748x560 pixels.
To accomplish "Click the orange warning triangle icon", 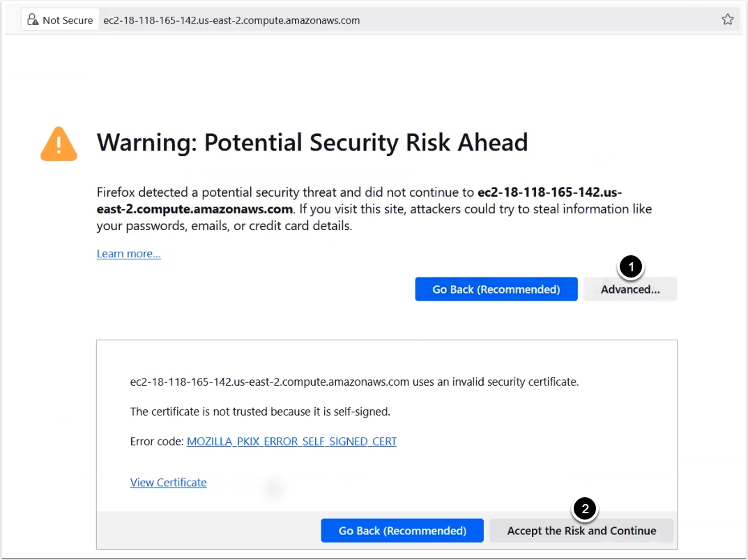I will (x=59, y=144).
